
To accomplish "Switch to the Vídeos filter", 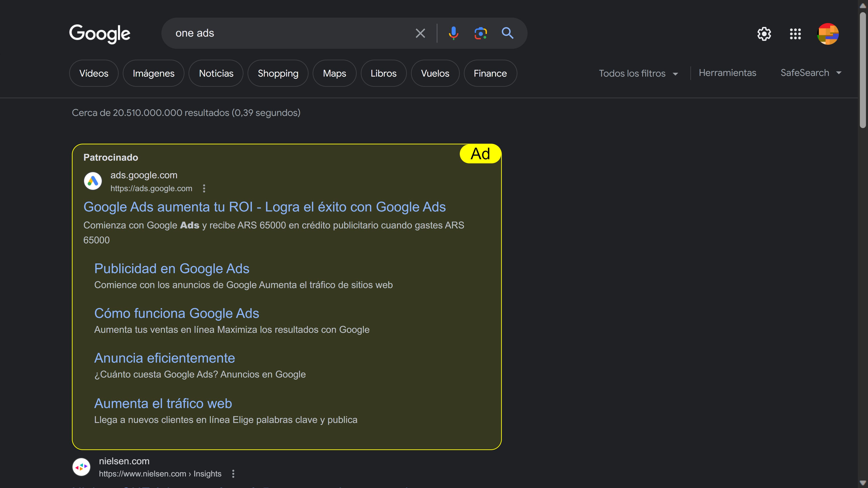I will coord(94,73).
